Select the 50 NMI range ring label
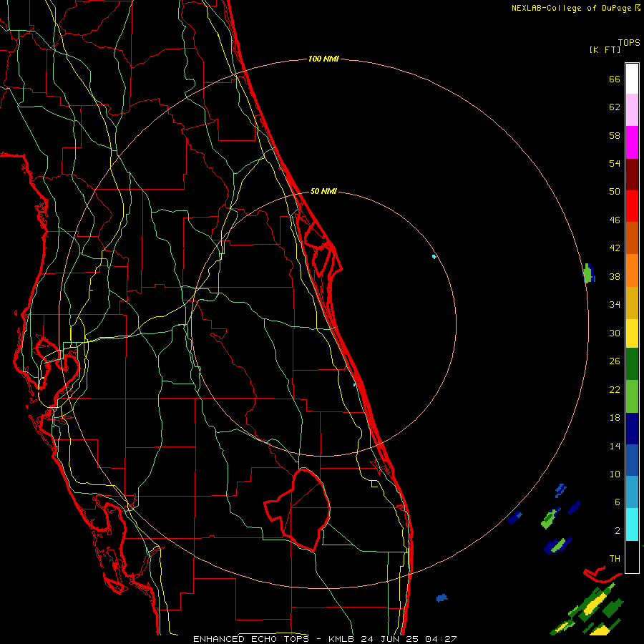Viewport: 644px width, 644px height. tap(323, 191)
